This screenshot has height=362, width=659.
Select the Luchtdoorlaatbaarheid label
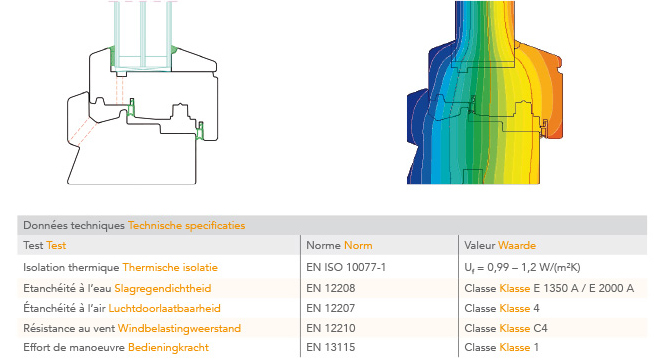click(x=164, y=308)
